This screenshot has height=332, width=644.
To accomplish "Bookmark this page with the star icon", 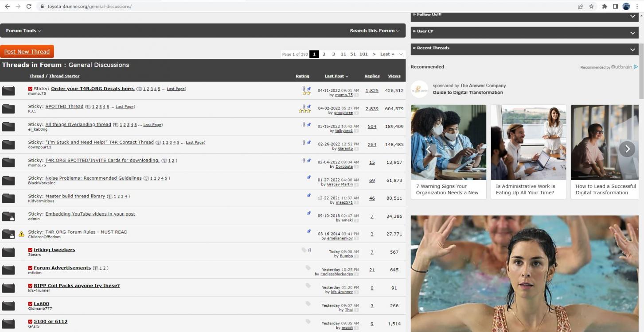I will click(591, 6).
